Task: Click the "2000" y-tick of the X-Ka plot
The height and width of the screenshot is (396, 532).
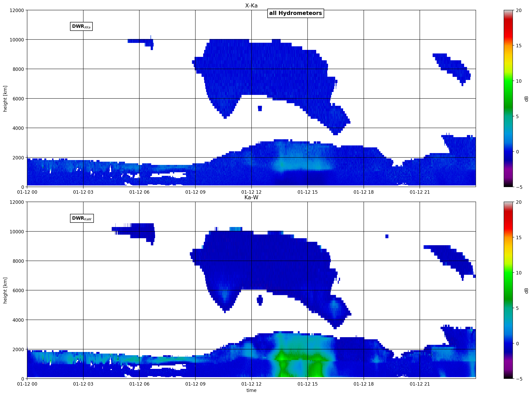Action: [18, 158]
